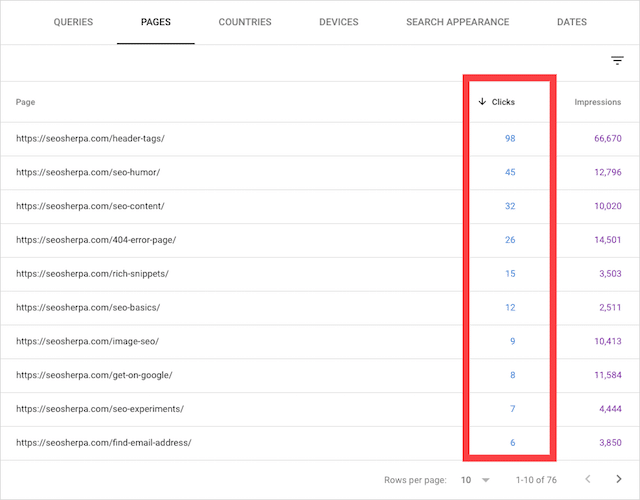This screenshot has height=500, width=640.
Task: Click the 45 clicks value
Action: click(x=510, y=172)
